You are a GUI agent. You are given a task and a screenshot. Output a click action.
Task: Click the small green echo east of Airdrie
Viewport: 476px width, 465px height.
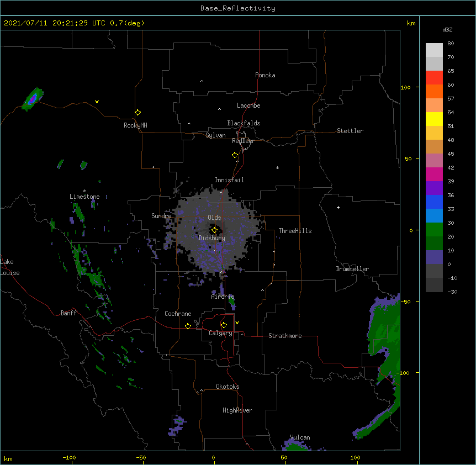(x=231, y=301)
